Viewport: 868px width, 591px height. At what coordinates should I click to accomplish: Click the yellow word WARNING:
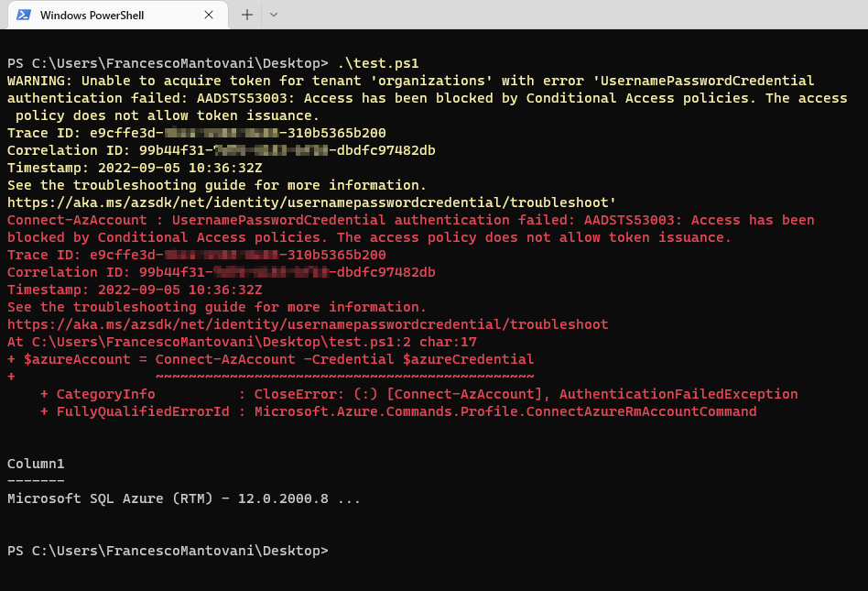coord(40,81)
